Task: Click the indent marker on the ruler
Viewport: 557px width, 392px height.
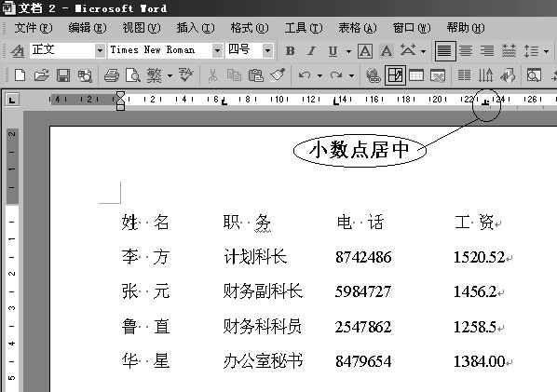Action: click(x=120, y=101)
